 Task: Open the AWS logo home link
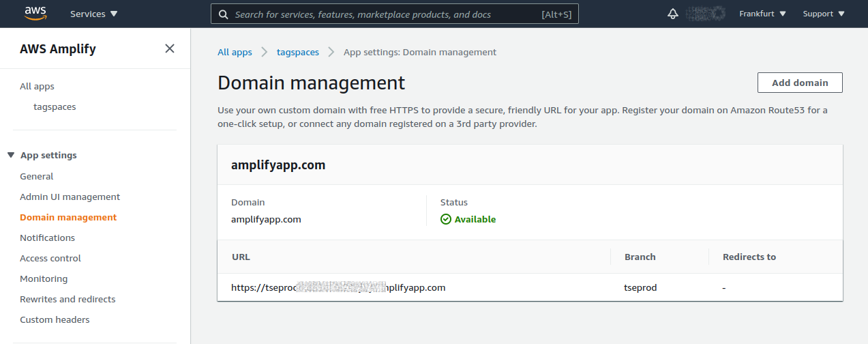(35, 13)
